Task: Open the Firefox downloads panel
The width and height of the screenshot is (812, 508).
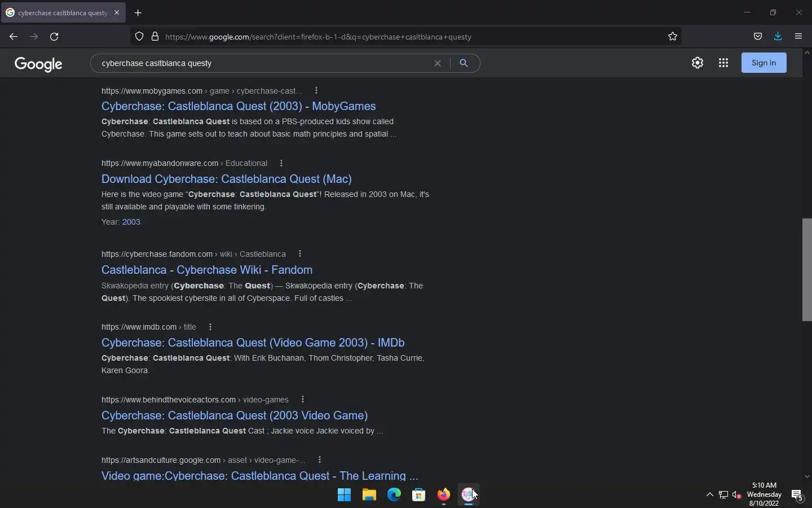Action: pyautogui.click(x=778, y=37)
